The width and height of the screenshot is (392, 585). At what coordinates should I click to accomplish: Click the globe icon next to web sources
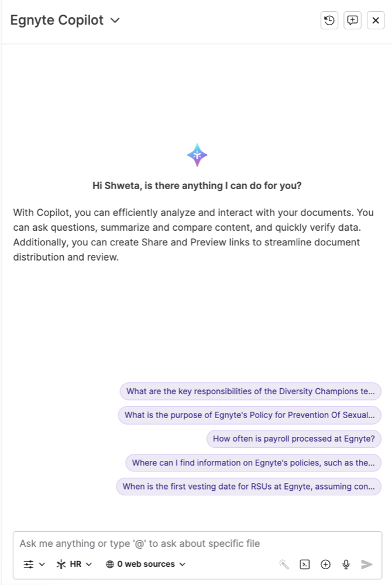[109, 564]
